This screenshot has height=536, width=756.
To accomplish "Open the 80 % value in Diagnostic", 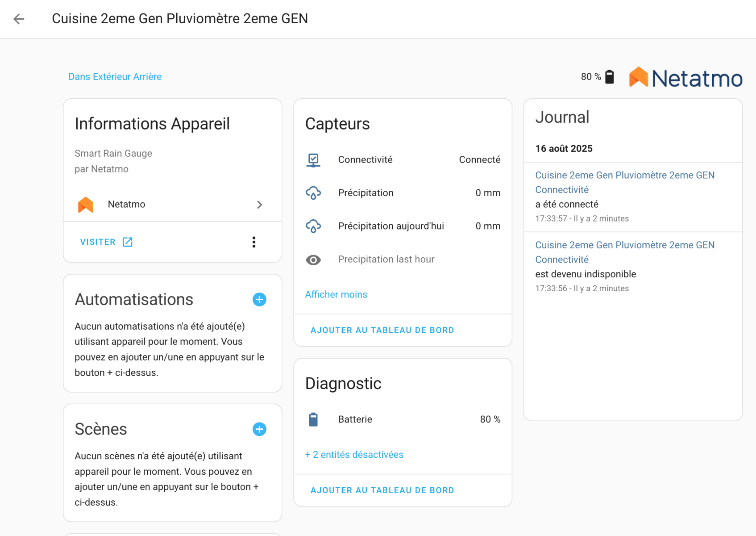I will (490, 419).
